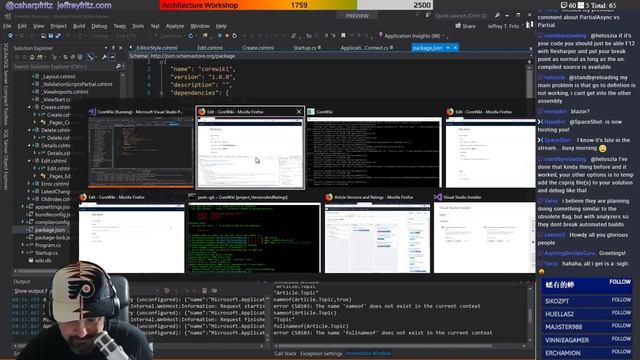The width and height of the screenshot is (640, 360).
Task: Open the Team menu
Action: tap(119, 26)
